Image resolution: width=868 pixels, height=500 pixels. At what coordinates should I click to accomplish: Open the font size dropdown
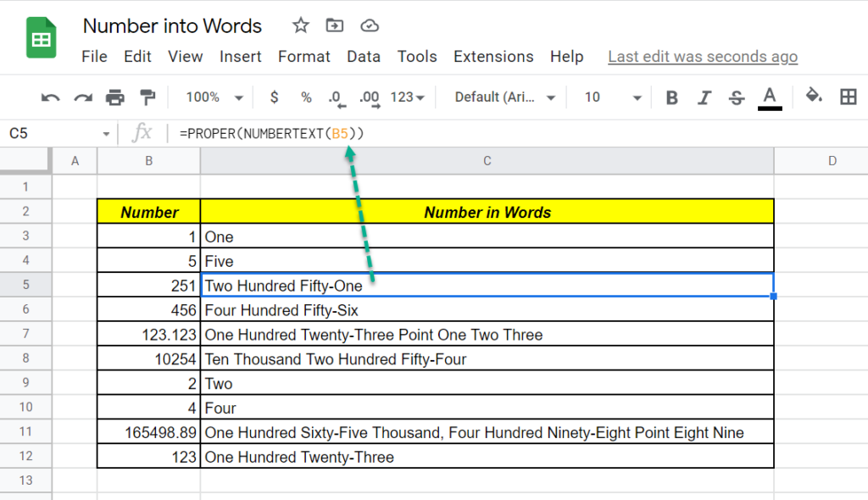pyautogui.click(x=613, y=97)
